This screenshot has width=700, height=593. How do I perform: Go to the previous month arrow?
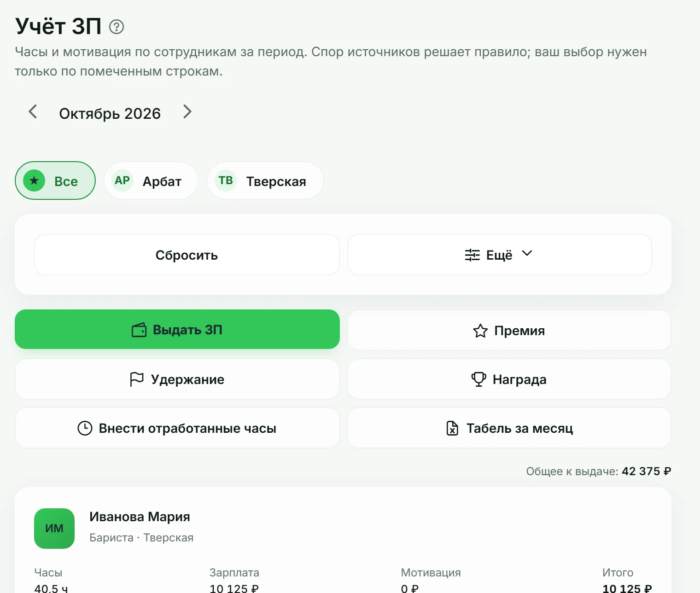pos(33,111)
